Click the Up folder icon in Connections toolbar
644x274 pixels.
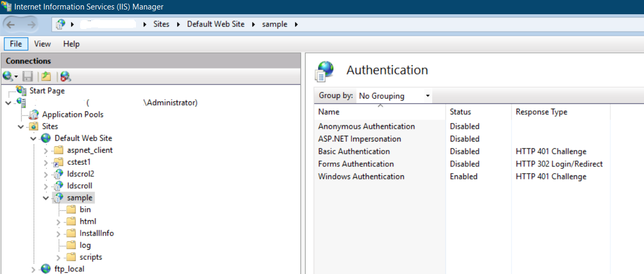tap(46, 77)
